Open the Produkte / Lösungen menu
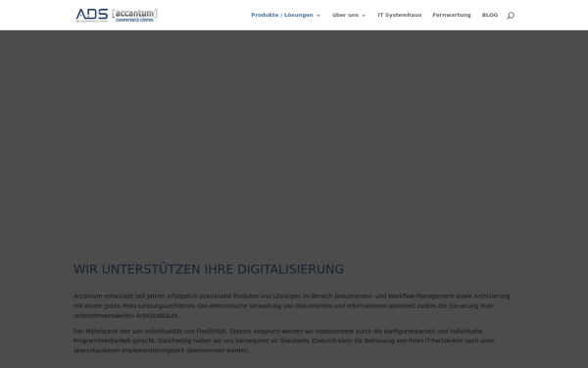 282,15
